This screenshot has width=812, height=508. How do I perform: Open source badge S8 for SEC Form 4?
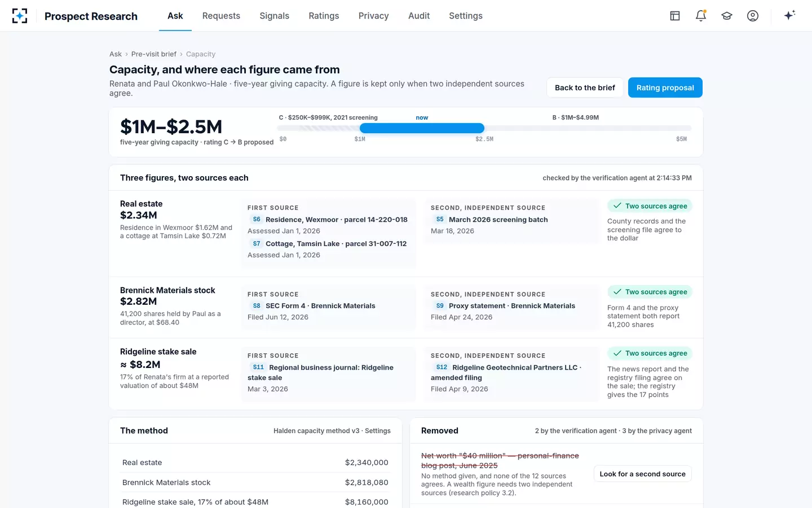257,306
